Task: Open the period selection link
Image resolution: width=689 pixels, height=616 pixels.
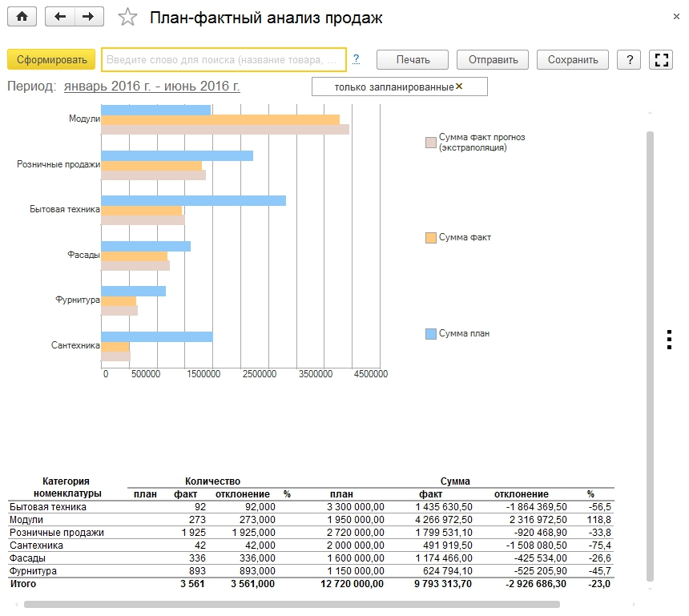Action: click(152, 87)
